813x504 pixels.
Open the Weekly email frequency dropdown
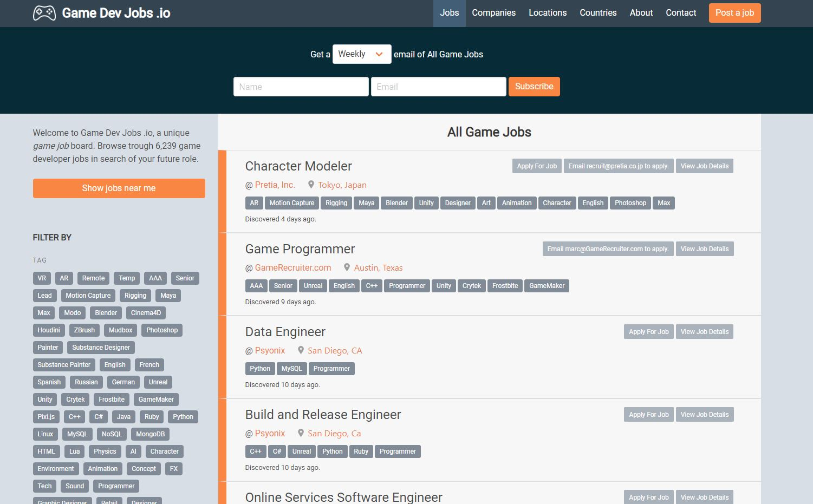362,54
